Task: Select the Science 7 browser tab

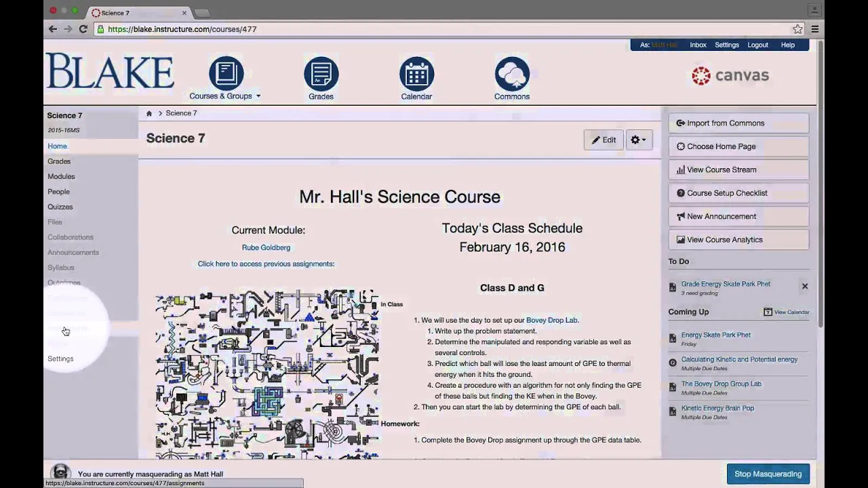Action: pyautogui.click(x=139, y=13)
